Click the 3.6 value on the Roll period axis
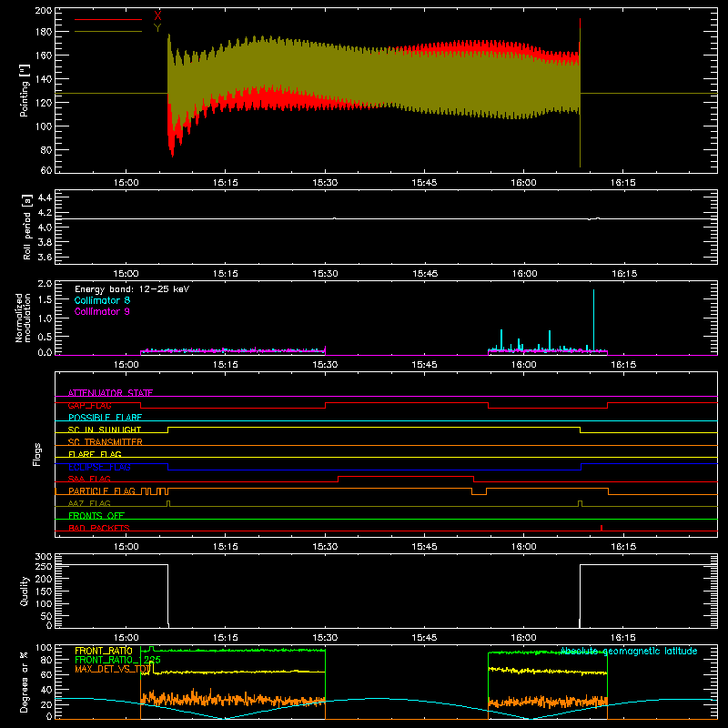 coord(45,258)
